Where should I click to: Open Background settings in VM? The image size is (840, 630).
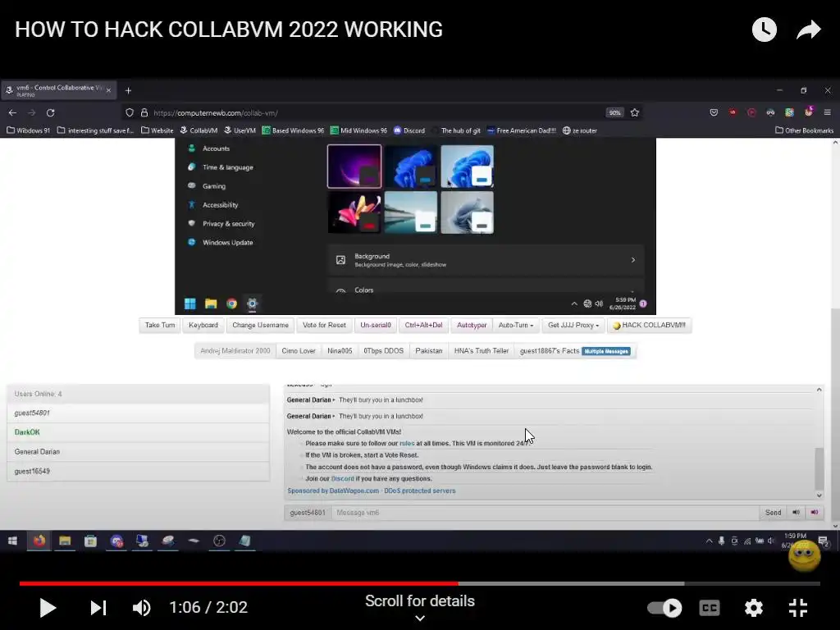486,260
